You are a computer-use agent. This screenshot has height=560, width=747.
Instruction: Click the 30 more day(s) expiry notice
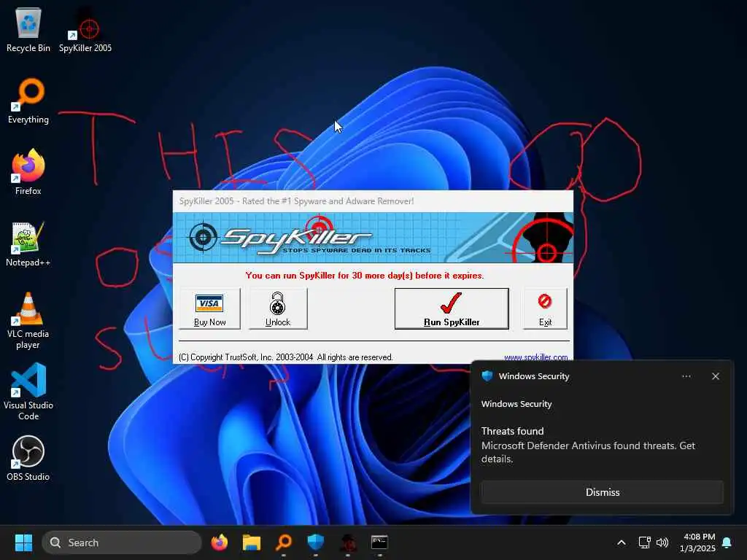(x=365, y=275)
